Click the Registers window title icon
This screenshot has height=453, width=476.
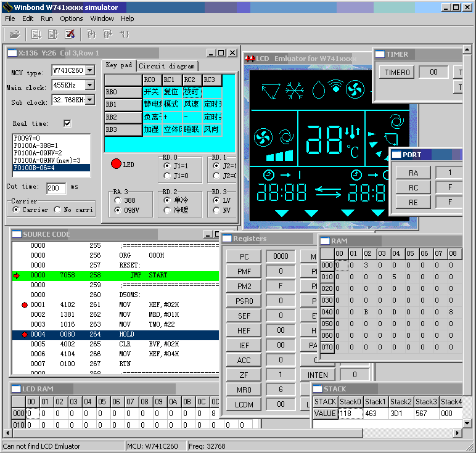227,239
